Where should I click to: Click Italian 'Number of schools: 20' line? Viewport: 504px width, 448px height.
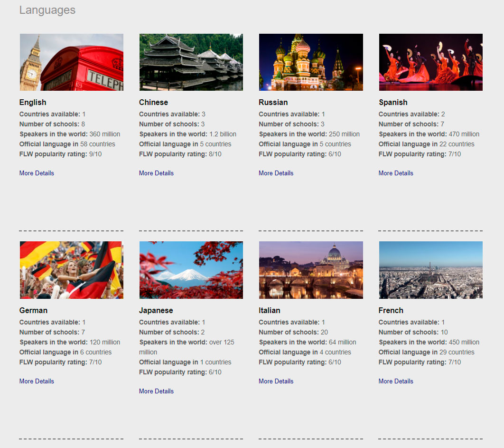[x=293, y=332]
